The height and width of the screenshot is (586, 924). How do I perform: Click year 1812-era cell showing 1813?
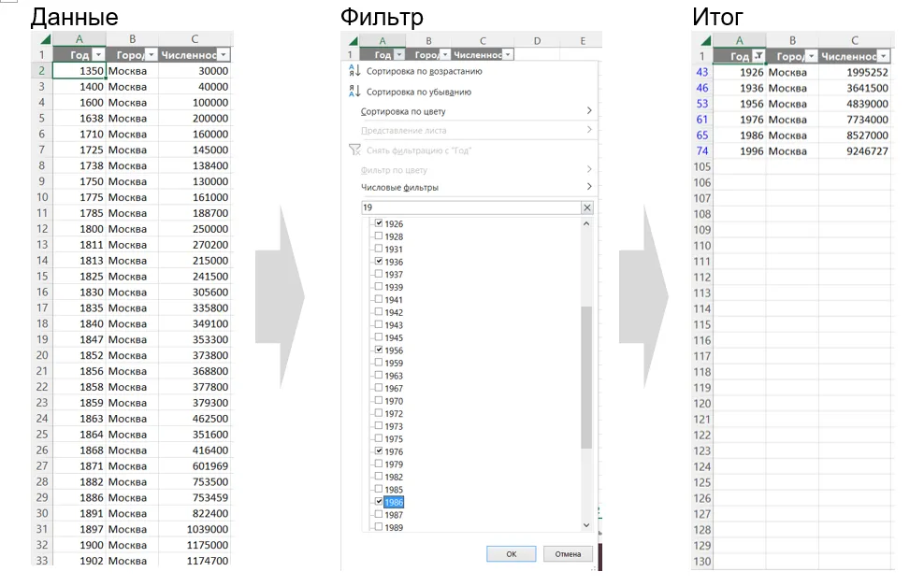(79, 261)
